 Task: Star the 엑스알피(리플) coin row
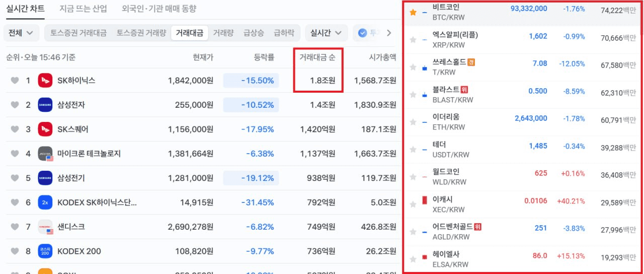[413, 40]
